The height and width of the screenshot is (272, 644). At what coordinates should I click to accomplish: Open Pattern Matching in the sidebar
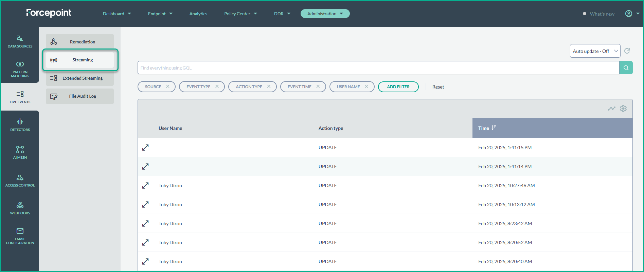point(20,69)
